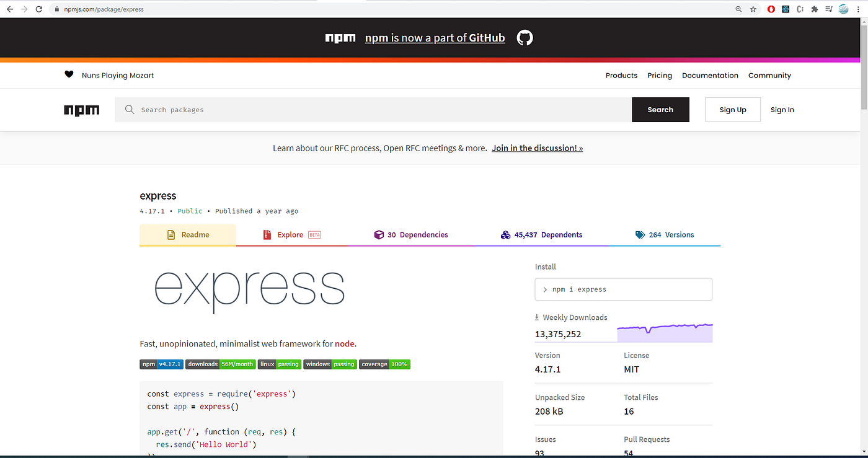This screenshot has width=868, height=458.
Task: Click the zoom magnifier in the address bar
Action: pyautogui.click(x=738, y=9)
